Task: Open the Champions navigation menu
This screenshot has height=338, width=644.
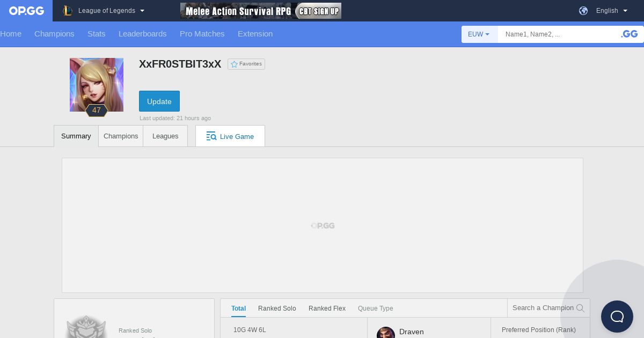Action: point(54,34)
